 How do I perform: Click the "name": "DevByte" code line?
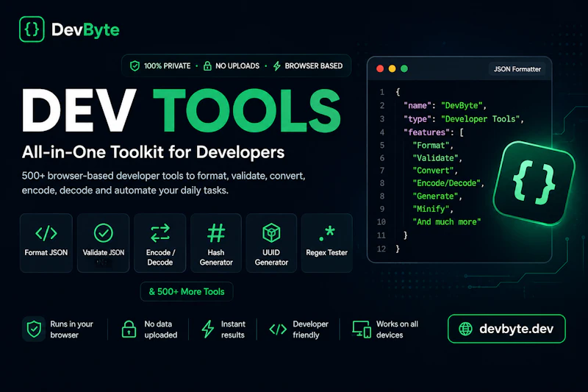445,105
